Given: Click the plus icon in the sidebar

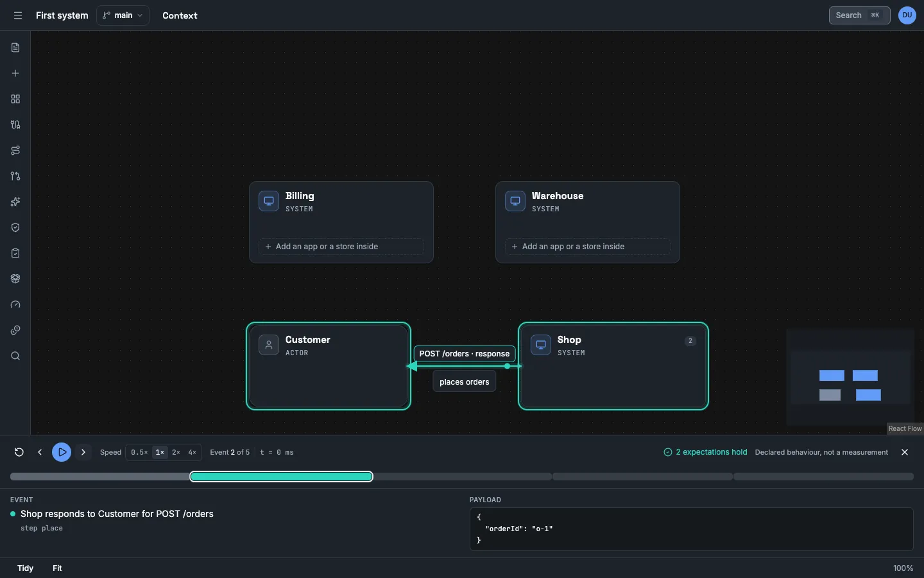Looking at the screenshot, I should pos(15,73).
